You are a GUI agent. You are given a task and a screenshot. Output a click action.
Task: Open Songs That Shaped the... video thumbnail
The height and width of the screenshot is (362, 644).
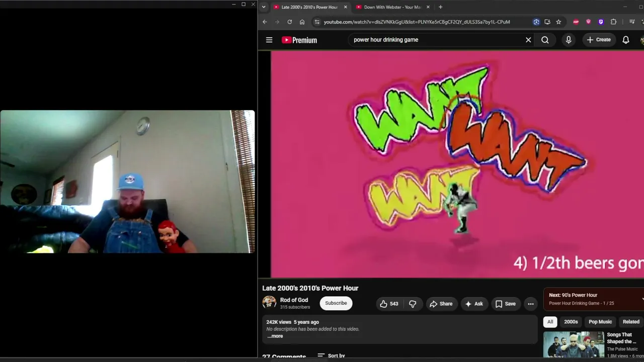(x=574, y=344)
